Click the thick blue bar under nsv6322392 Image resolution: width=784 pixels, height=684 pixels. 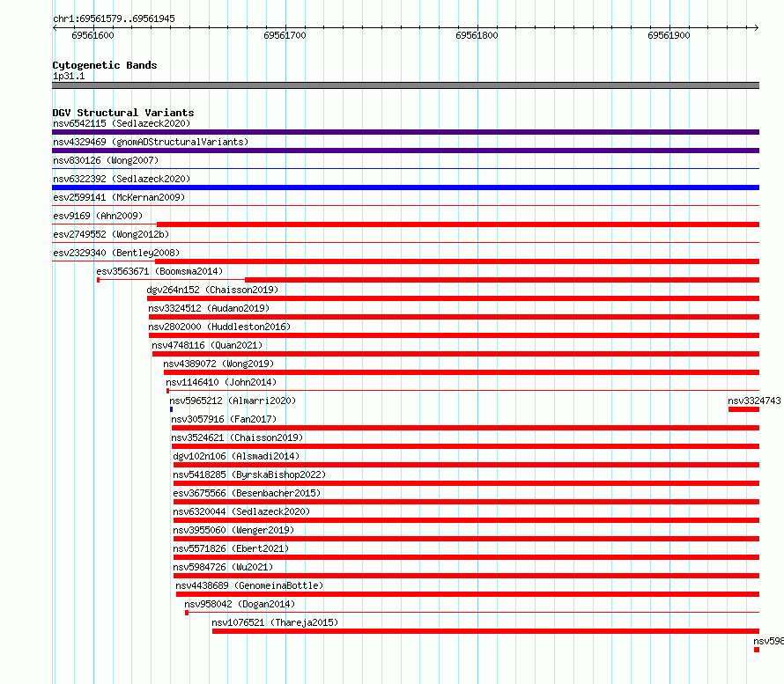[x=405, y=188]
